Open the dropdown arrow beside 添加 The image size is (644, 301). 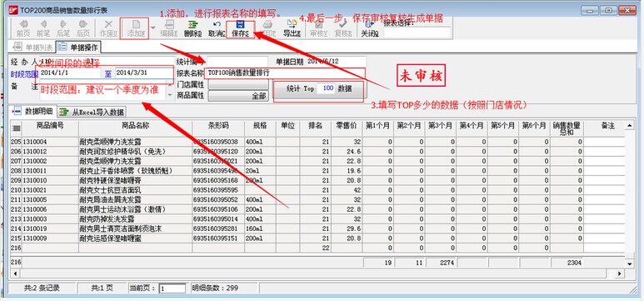[x=153, y=28]
